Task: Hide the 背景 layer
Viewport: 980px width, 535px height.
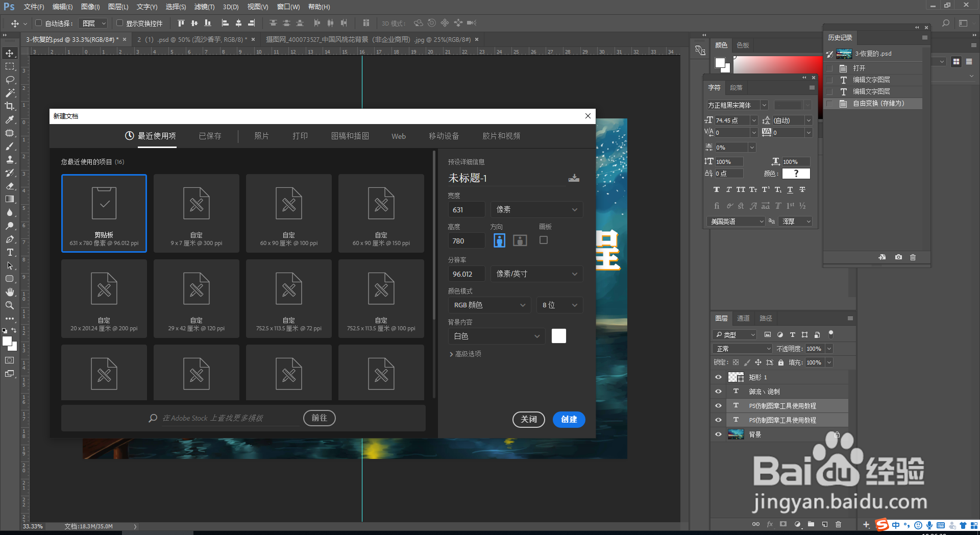Action: coord(718,434)
